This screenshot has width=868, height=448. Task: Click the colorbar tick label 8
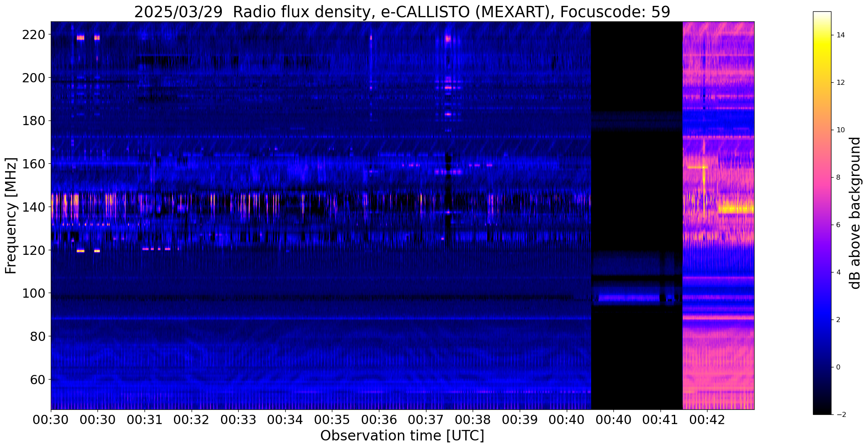(x=838, y=178)
